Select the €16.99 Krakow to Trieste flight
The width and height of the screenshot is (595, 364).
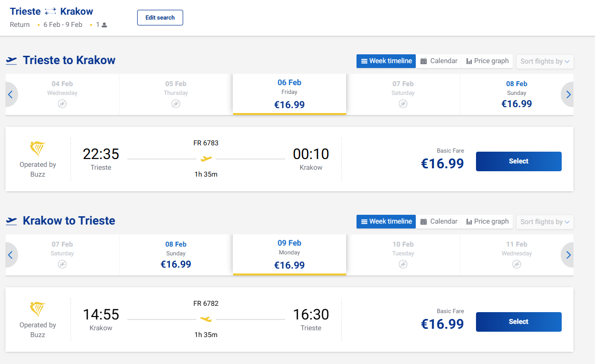tap(519, 322)
